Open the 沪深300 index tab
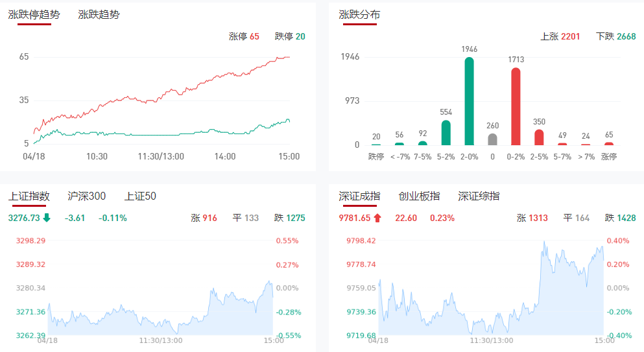Screen dimensions: 644x352 (x=87, y=196)
